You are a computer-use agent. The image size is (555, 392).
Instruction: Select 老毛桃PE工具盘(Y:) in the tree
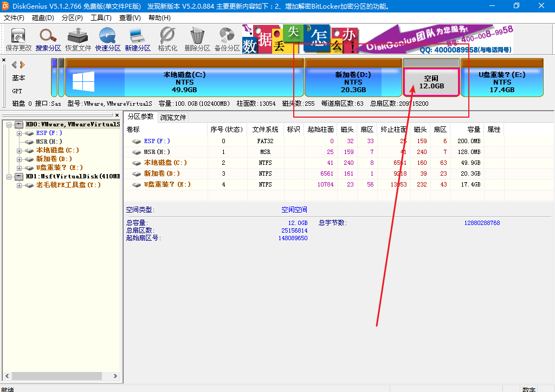pos(68,185)
